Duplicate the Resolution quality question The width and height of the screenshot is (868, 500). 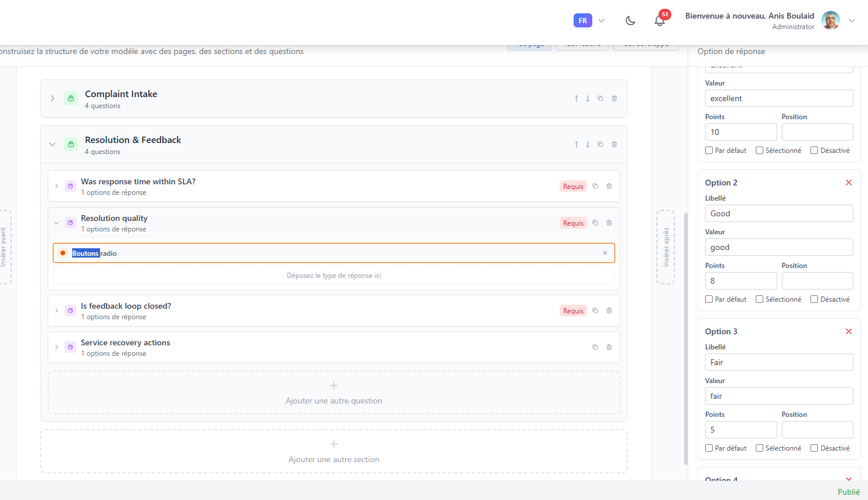click(x=595, y=223)
